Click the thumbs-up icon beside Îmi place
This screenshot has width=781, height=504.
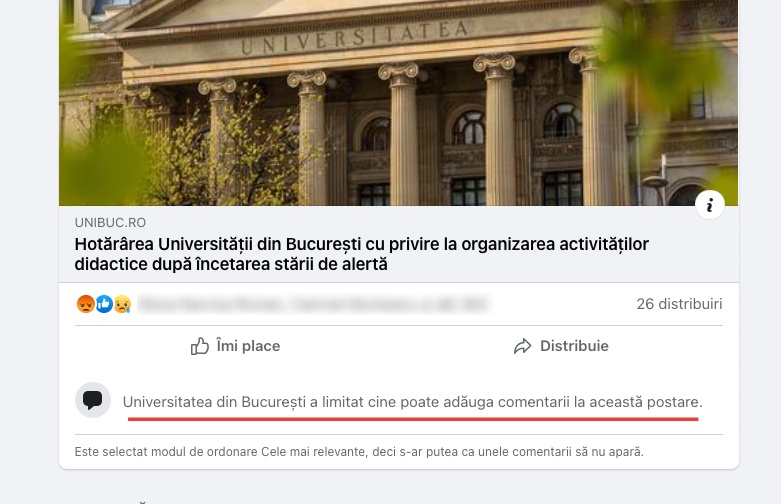(x=200, y=346)
